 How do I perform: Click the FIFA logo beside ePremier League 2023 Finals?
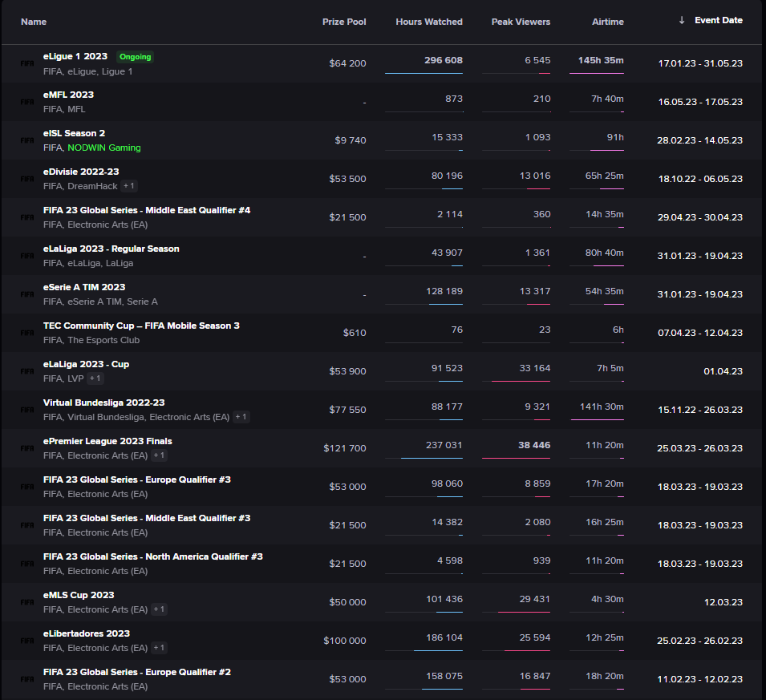tap(27, 448)
